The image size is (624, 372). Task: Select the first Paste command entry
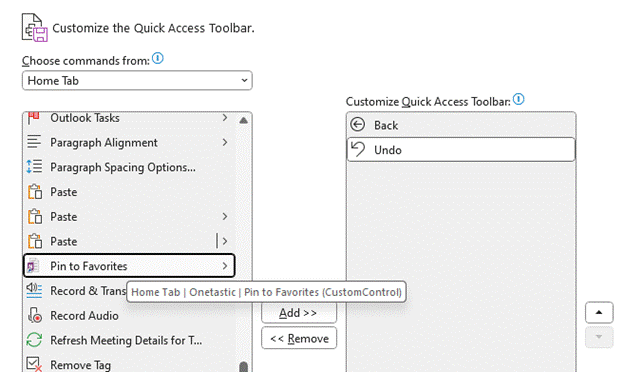(x=129, y=192)
